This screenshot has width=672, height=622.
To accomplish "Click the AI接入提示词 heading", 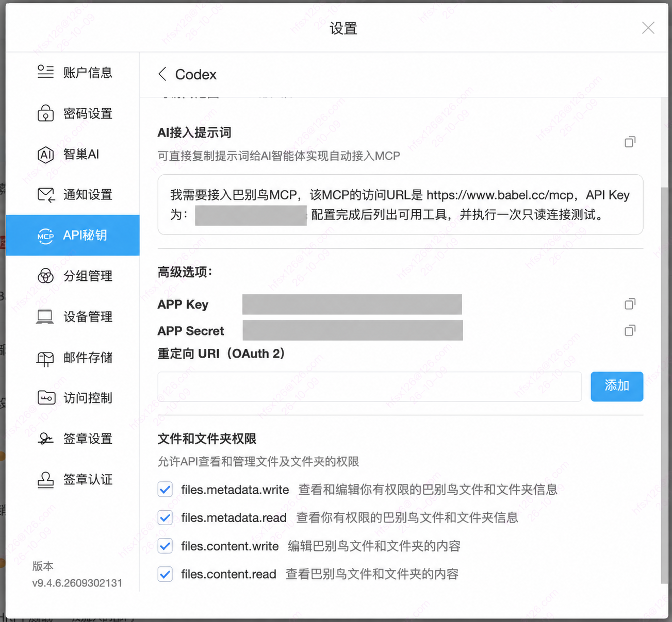I will (x=194, y=133).
